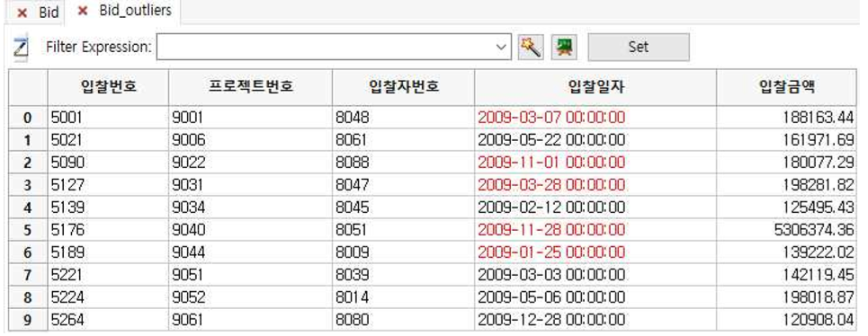The height and width of the screenshot is (336, 868).
Task: Select row header 0
Action: coord(28,117)
